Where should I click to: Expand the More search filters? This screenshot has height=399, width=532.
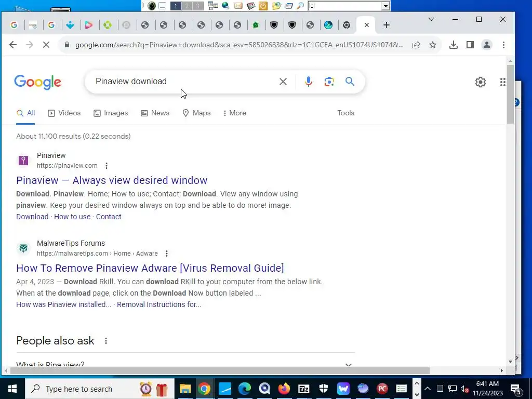[x=234, y=113]
